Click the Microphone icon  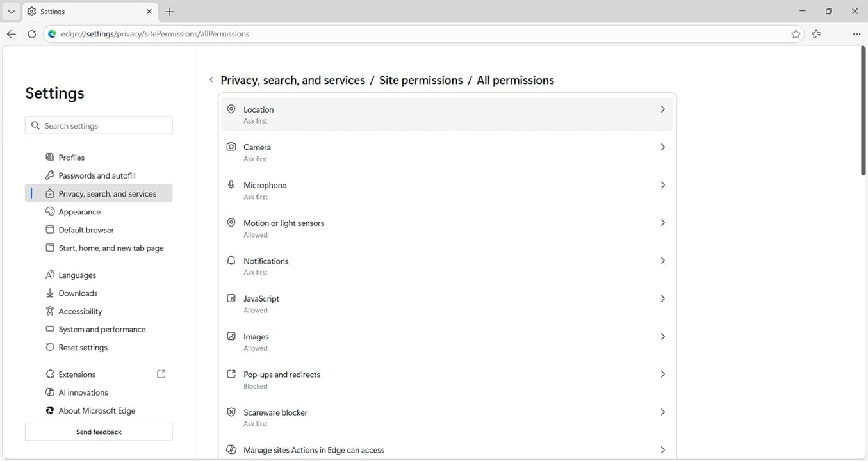[231, 184]
